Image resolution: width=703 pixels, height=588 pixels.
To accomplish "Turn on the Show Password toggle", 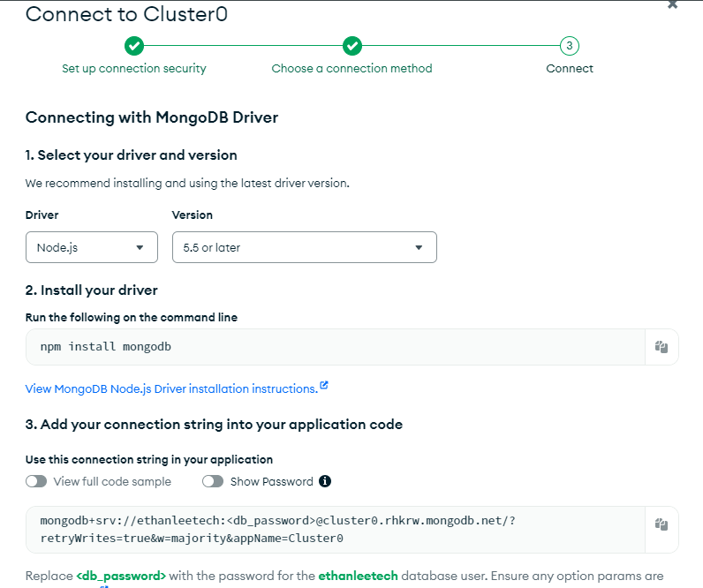I will pyautogui.click(x=213, y=481).
